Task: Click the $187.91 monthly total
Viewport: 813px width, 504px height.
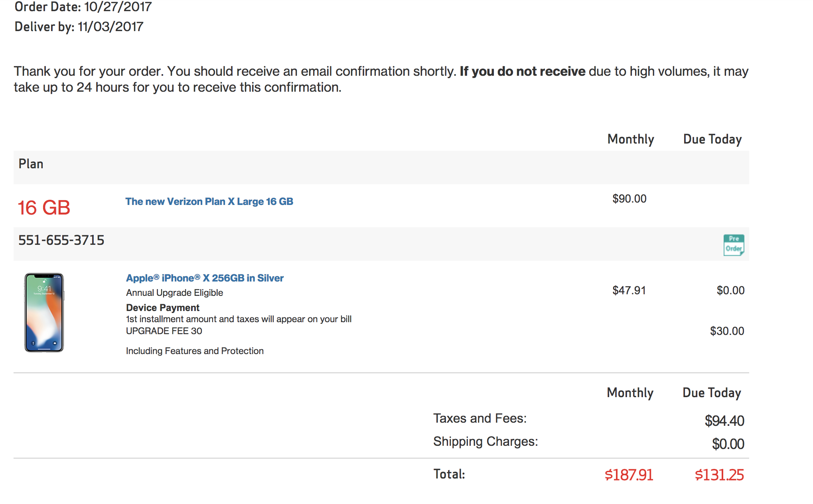Action: (629, 475)
